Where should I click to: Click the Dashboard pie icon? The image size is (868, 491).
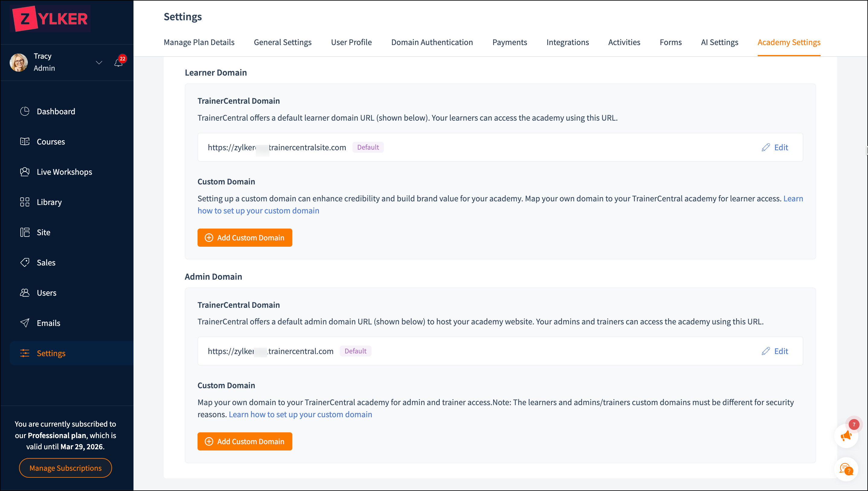24,111
